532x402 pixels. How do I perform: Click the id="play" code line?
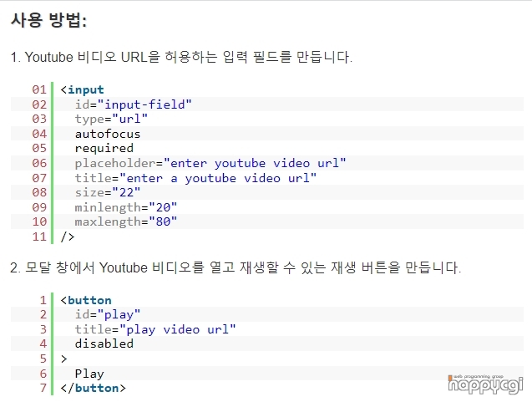[108, 315]
